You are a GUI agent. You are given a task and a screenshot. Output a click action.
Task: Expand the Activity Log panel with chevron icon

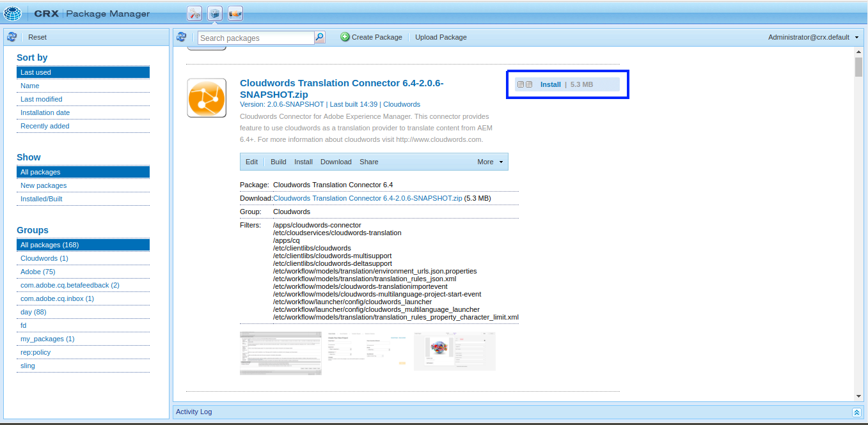[856, 412]
